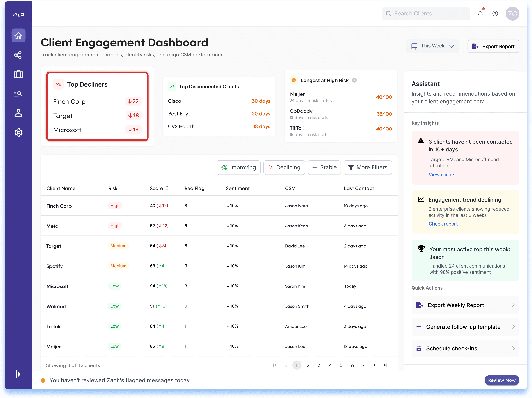Go to page 3 of clients
The width and height of the screenshot is (532, 398).
point(319,365)
